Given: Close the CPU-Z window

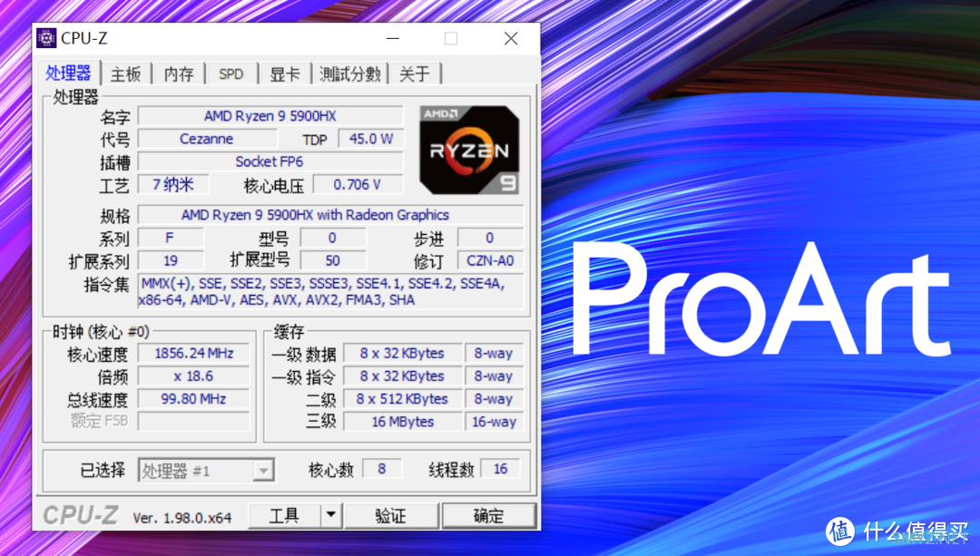Looking at the screenshot, I should point(511,39).
